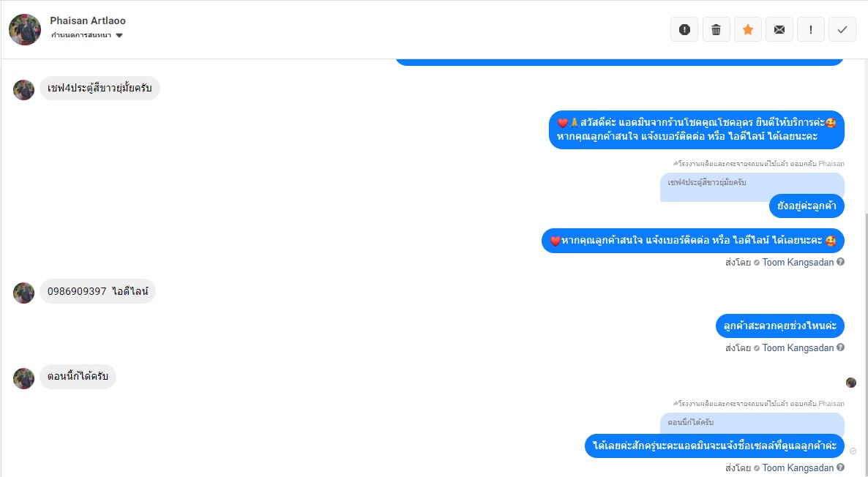This screenshot has width=868, height=477.
Task: Delete conversation with the trash icon
Action: (716, 30)
